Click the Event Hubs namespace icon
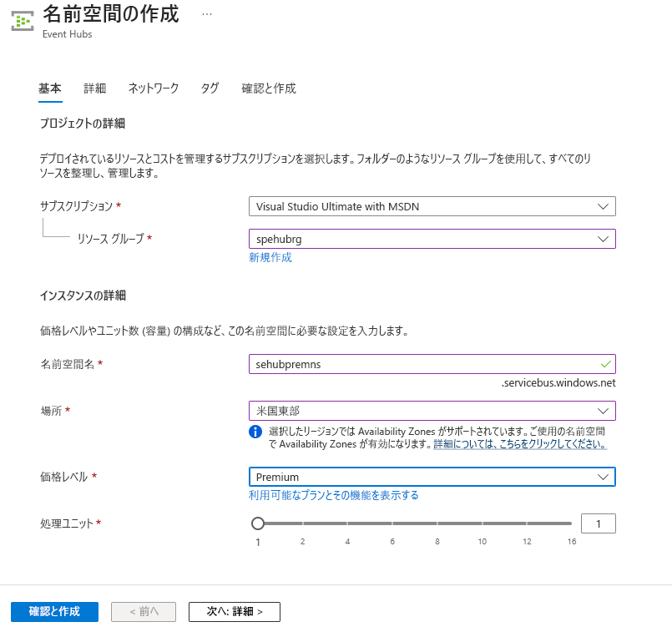 pos(23,21)
